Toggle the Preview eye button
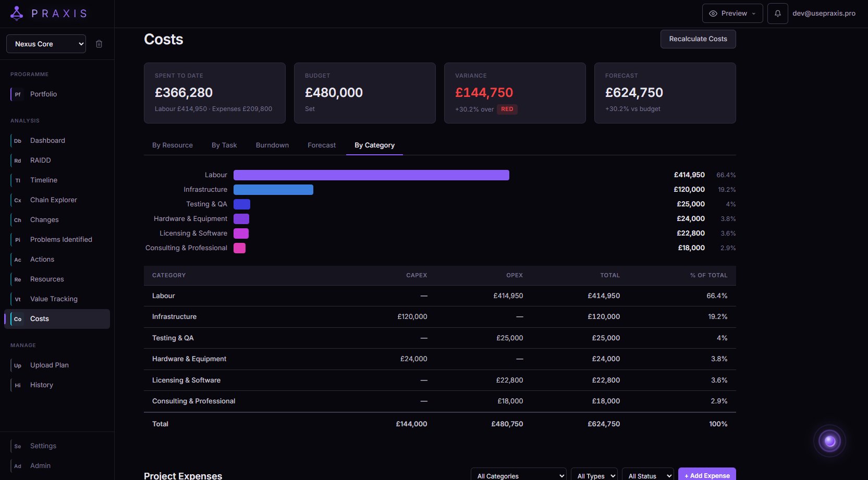The height and width of the screenshot is (480, 868). (732, 14)
